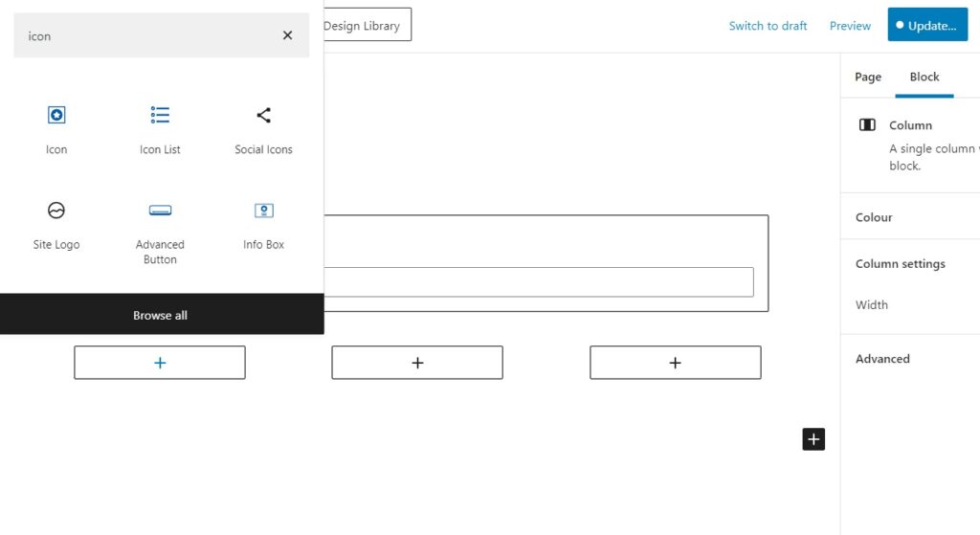Viewport: 980px width, 535px height.
Task: Expand the Advanced panel
Action: point(882,359)
